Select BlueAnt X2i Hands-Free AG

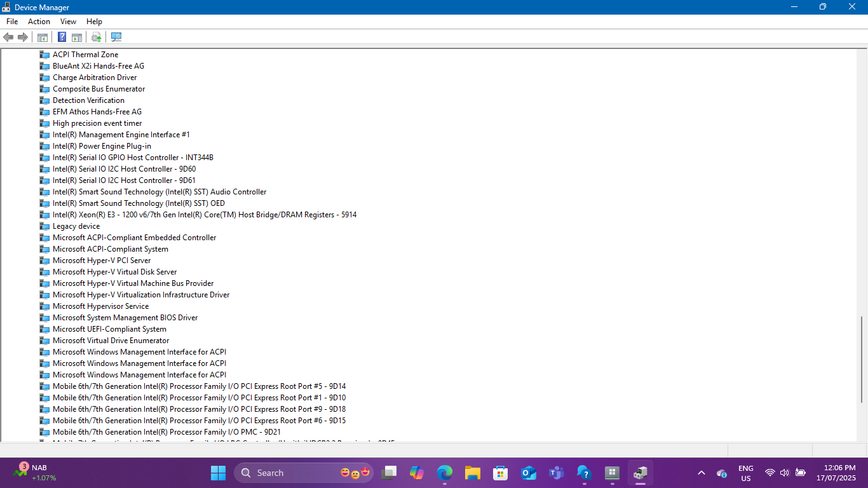(98, 66)
